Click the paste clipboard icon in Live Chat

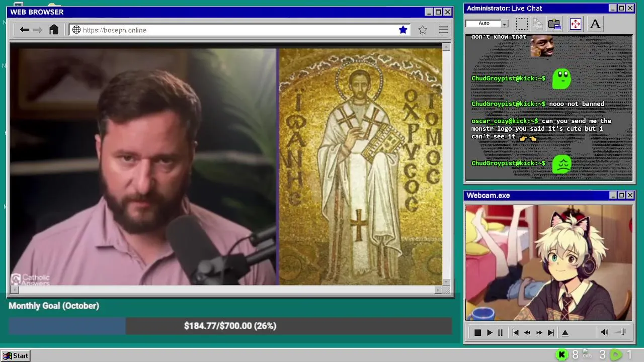[554, 24]
